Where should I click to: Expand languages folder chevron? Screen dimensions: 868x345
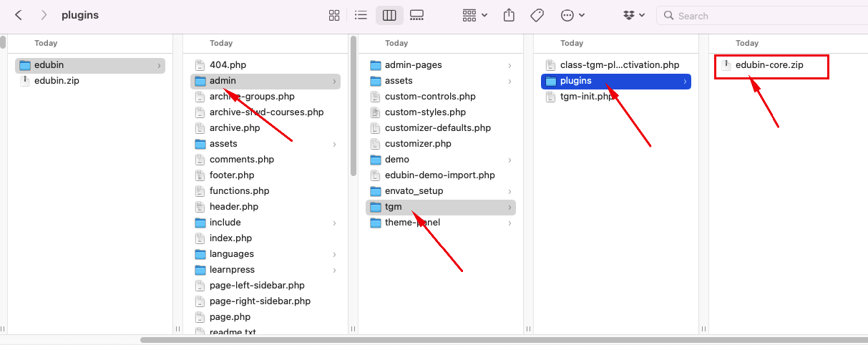pos(334,254)
